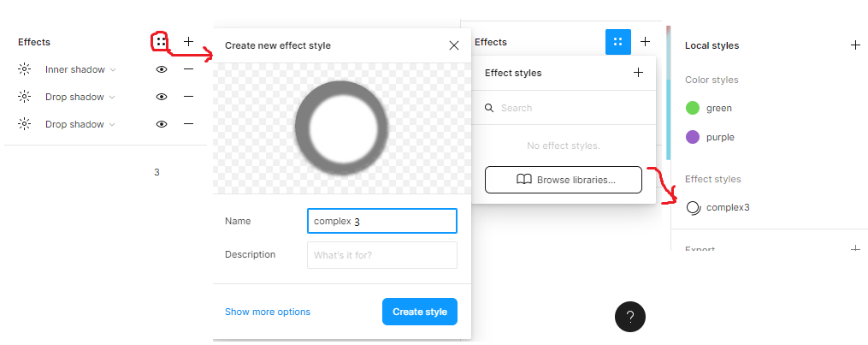Open Inner shadow effect settings sun icon
Image resolution: width=868 pixels, height=345 pixels.
(24, 69)
